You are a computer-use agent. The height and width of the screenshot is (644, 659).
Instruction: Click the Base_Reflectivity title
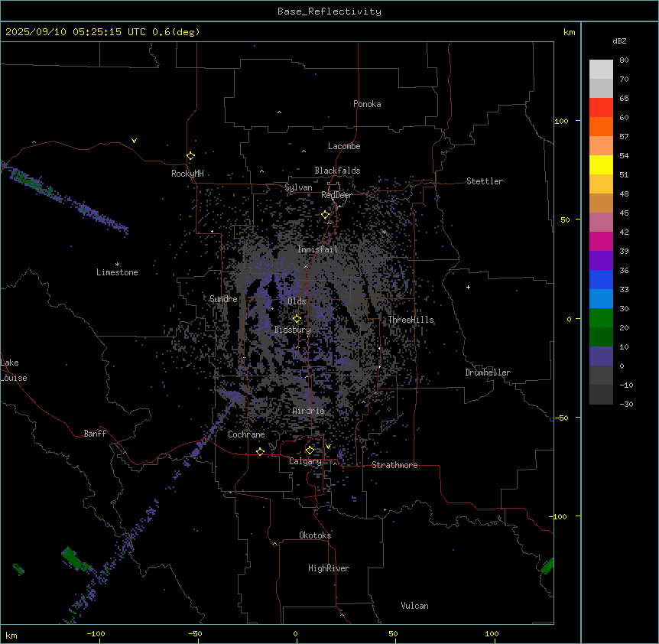pos(329,11)
